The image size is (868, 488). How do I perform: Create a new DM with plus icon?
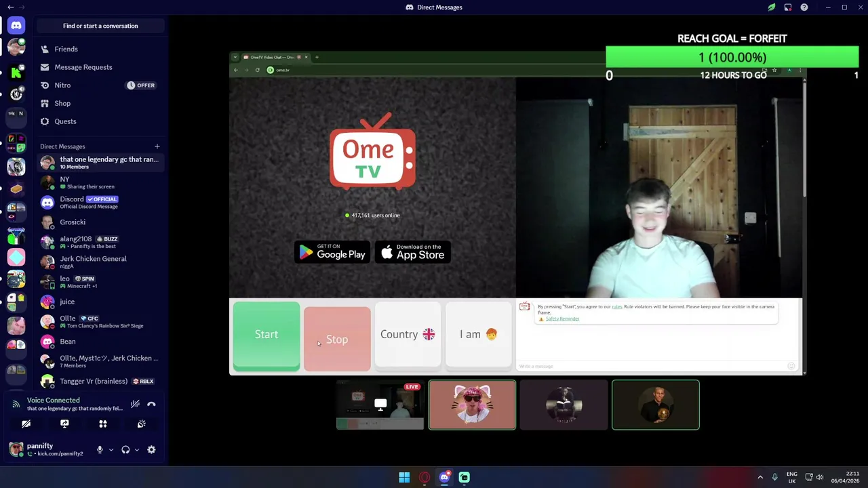(x=157, y=146)
